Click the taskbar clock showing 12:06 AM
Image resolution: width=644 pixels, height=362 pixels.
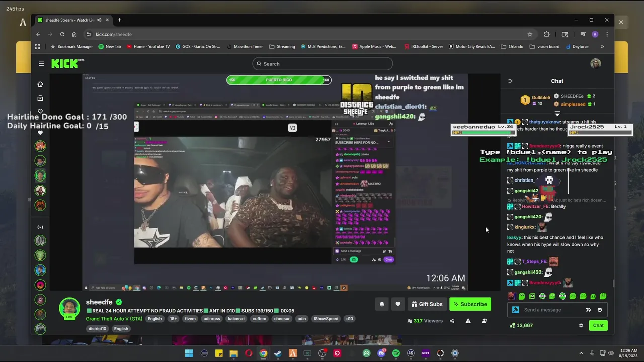coord(629,353)
